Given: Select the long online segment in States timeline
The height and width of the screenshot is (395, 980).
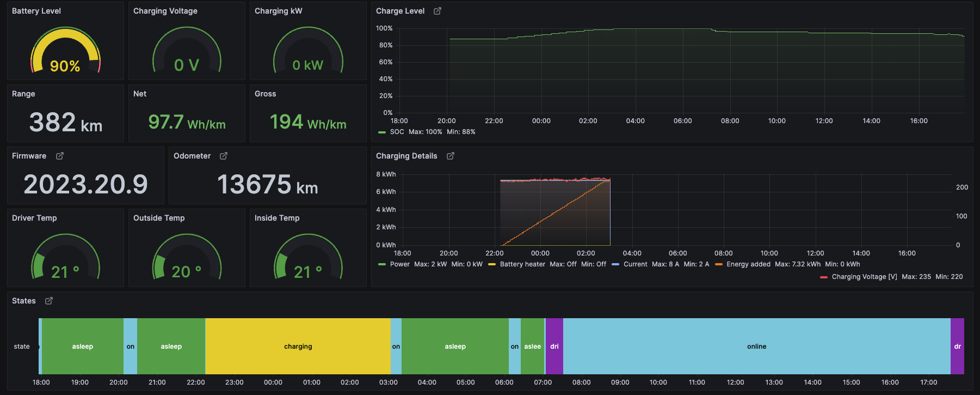Looking at the screenshot, I should (756, 346).
